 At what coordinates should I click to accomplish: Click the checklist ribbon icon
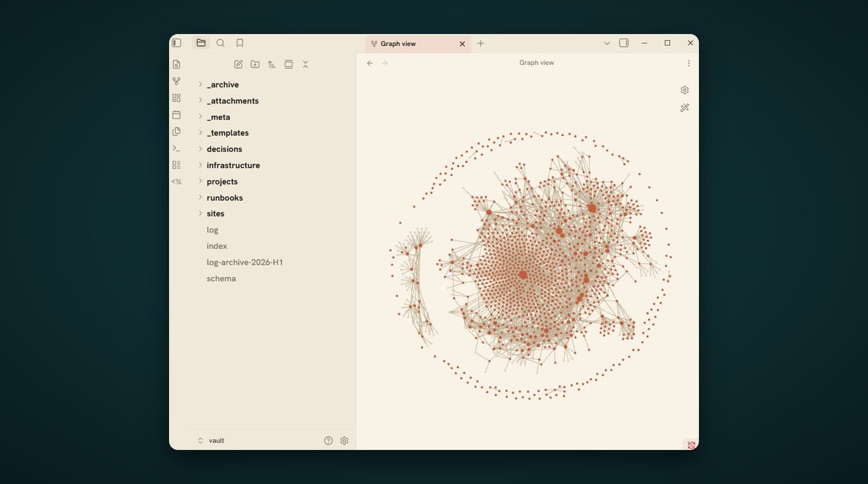click(177, 164)
